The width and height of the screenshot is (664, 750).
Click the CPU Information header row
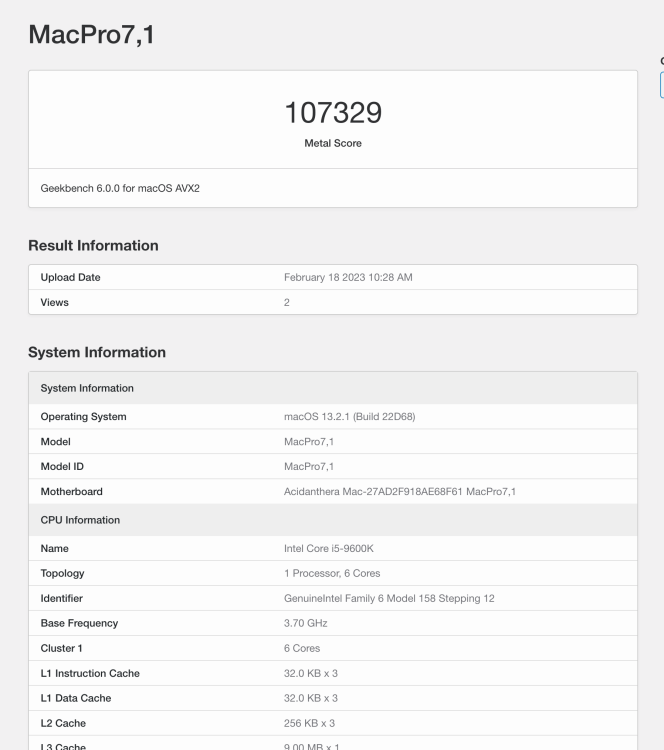(333, 520)
